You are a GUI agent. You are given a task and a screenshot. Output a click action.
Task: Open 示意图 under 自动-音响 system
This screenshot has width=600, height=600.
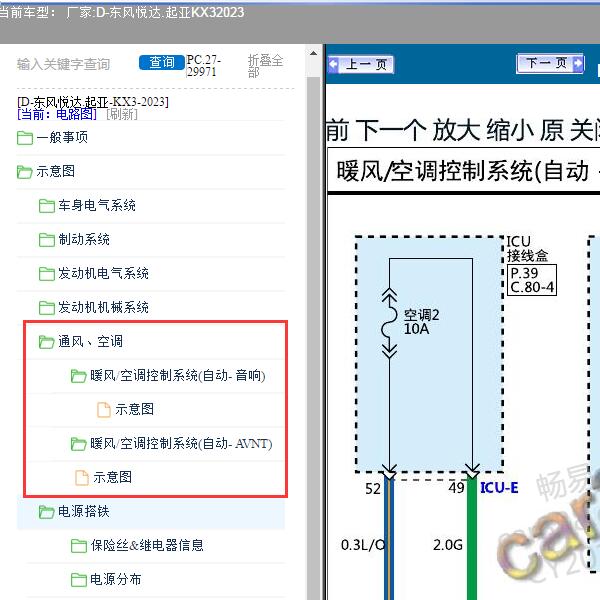(135, 409)
